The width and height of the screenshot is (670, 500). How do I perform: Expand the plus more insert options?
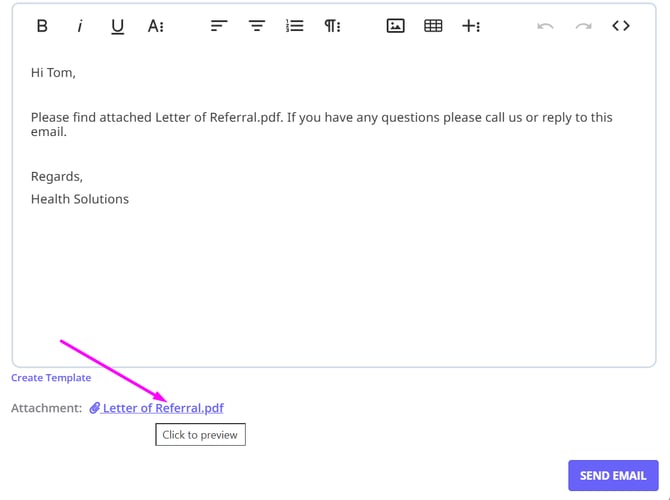(471, 26)
